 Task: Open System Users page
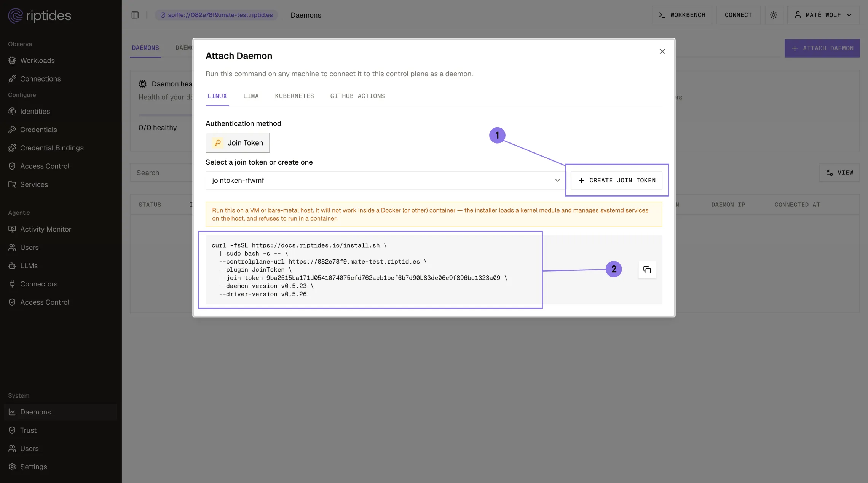(29, 448)
